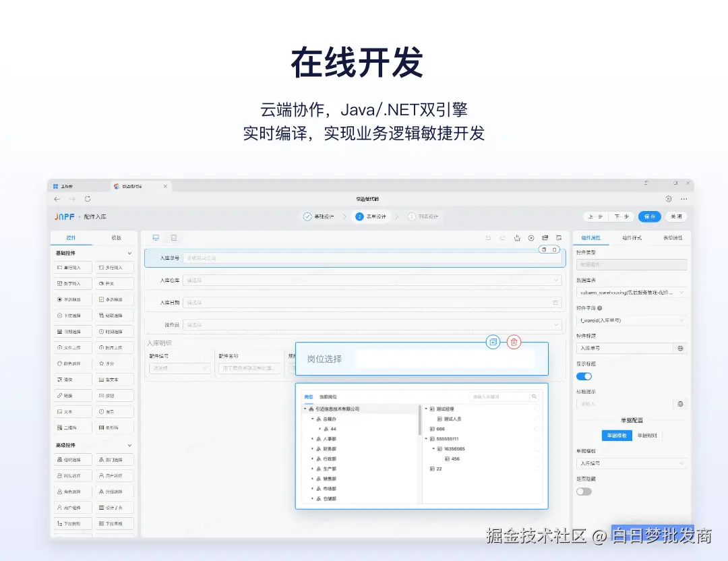Add the 时间选择 control from palette
This screenshot has height=561, width=728.
[x=115, y=332]
